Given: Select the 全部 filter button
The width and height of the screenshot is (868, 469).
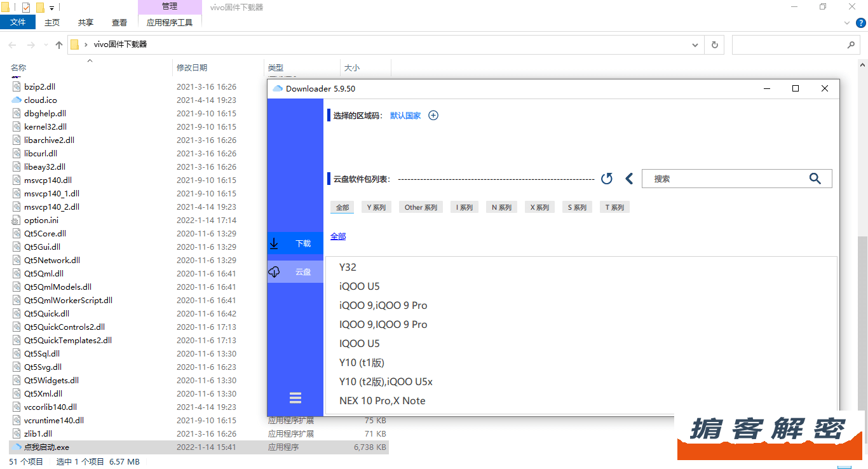Looking at the screenshot, I should (x=342, y=207).
